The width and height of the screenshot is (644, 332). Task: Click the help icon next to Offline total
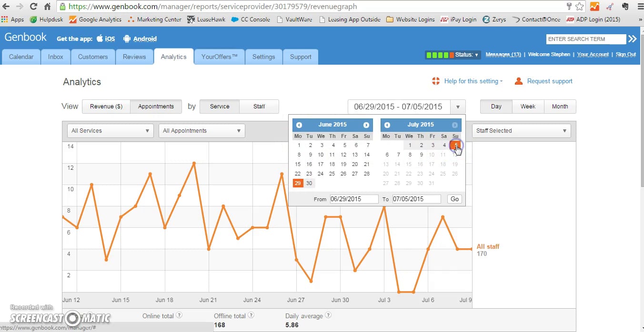click(x=251, y=315)
